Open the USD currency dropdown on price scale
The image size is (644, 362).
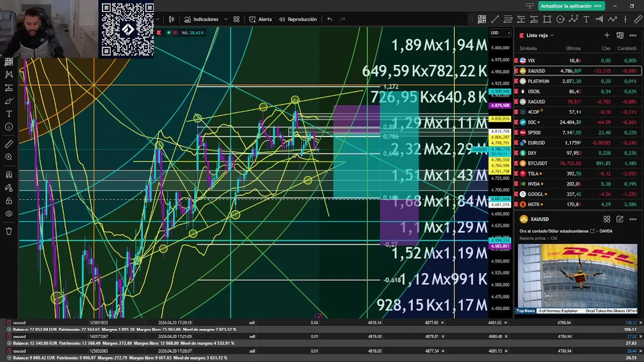[501, 33]
